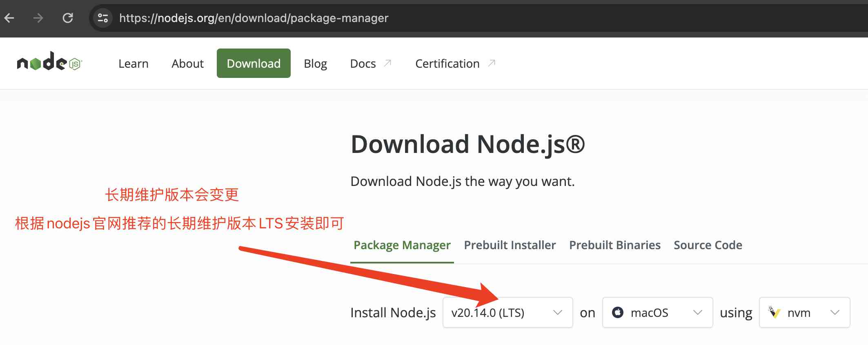Click the external arrow icon beside Certification
The height and width of the screenshot is (345, 868).
492,63
